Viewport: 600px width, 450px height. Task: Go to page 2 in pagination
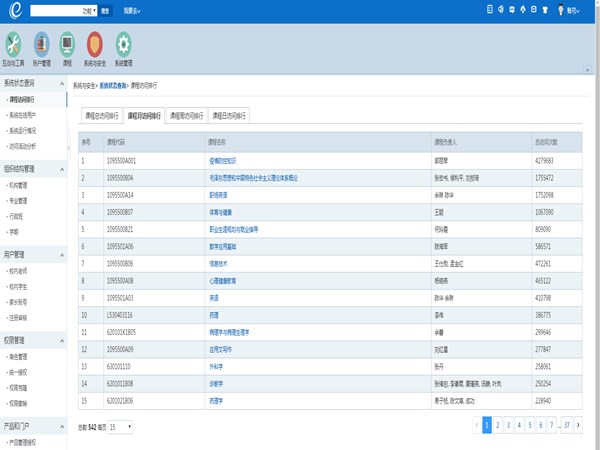(498, 425)
